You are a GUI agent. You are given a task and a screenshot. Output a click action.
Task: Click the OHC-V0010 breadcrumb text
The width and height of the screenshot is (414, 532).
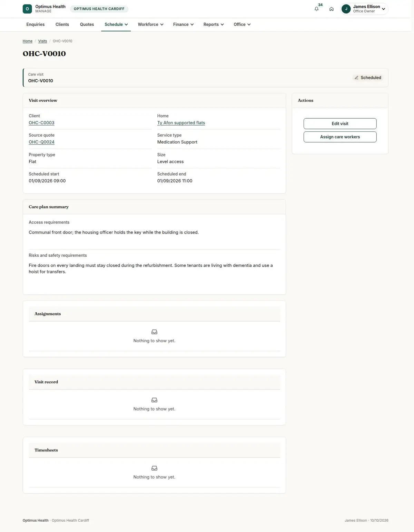pyautogui.click(x=62, y=41)
